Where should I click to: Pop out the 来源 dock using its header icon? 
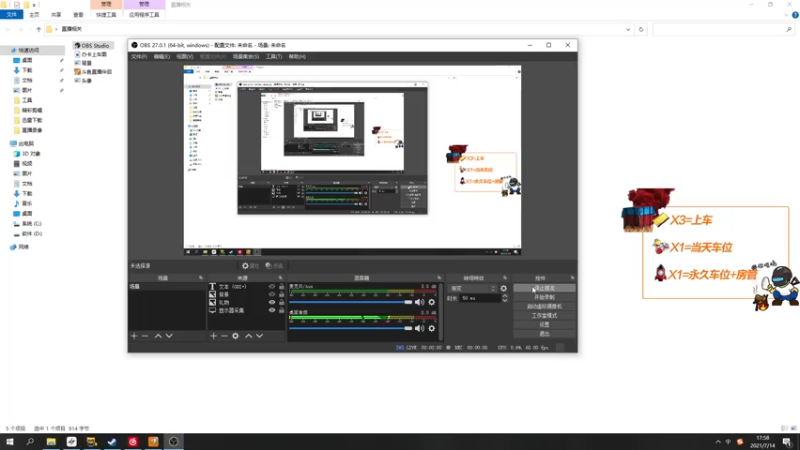coord(280,278)
